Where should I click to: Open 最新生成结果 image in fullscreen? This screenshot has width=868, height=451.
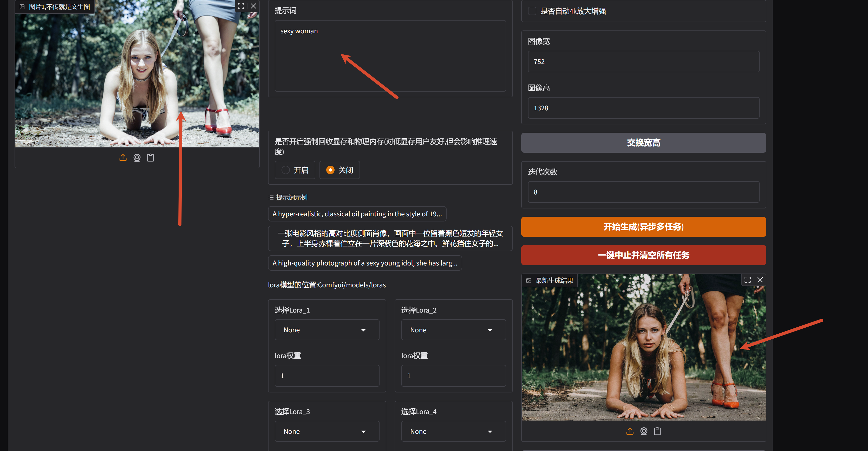point(748,280)
